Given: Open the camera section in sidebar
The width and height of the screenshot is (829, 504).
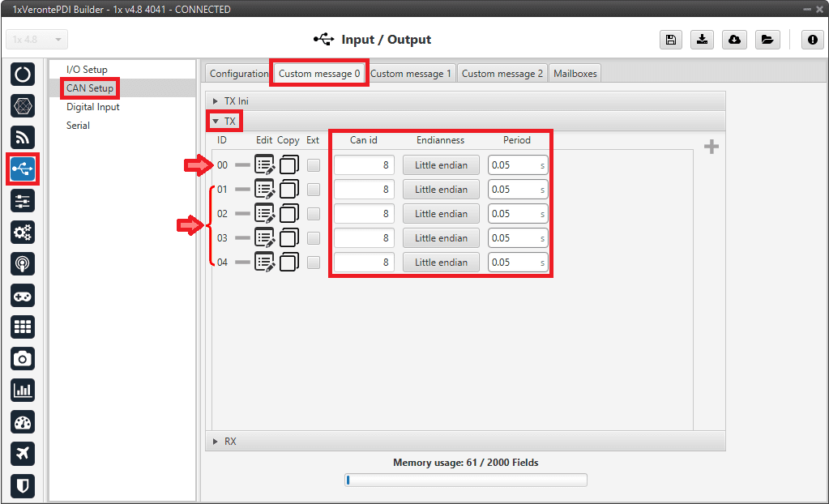Looking at the screenshot, I should pyautogui.click(x=23, y=358).
